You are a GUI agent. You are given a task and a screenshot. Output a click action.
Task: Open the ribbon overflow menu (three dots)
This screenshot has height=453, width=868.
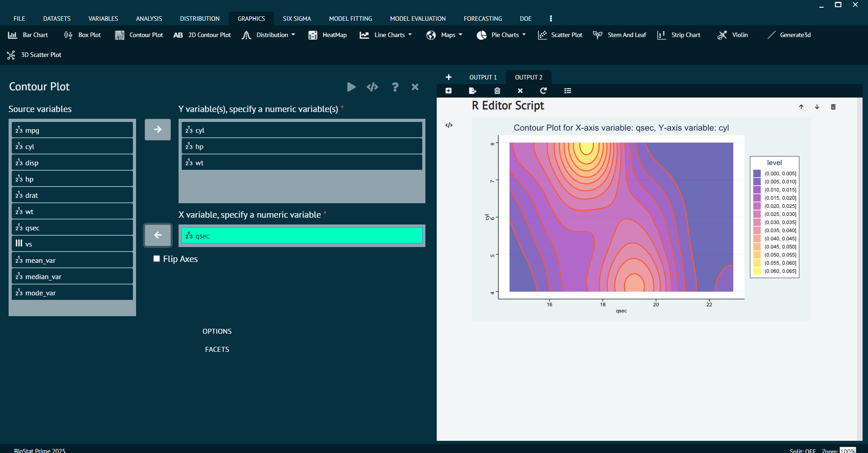coord(551,19)
